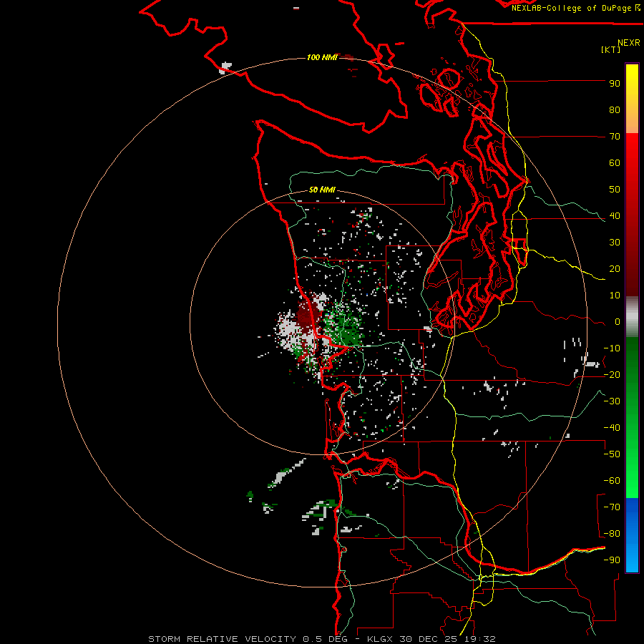Click the 100 NMI range ring label
This screenshot has height=644, width=644.
pos(322,57)
